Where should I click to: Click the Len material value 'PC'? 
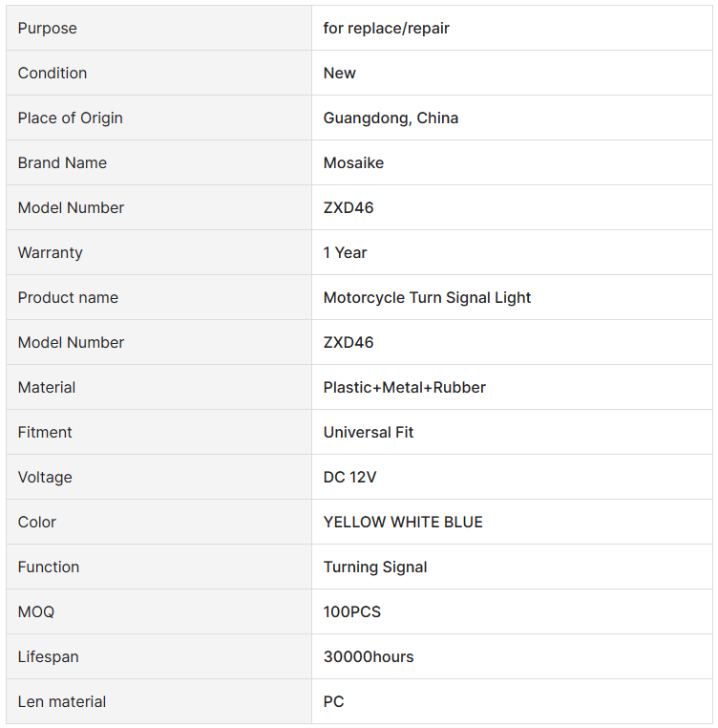(334, 701)
